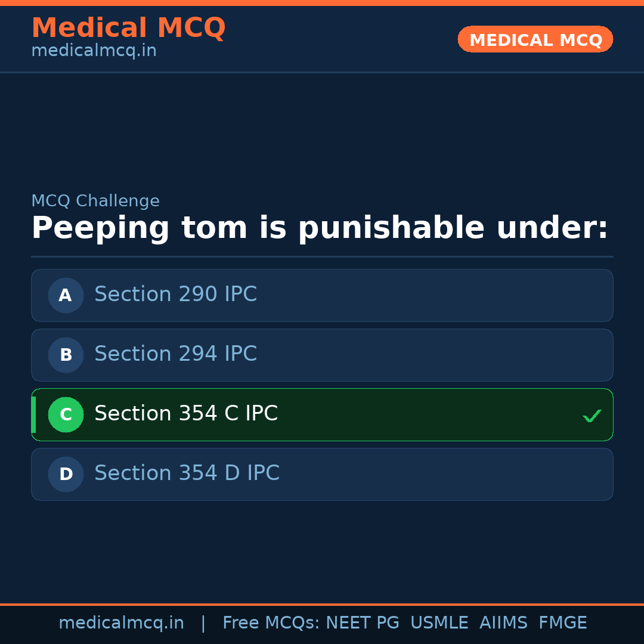Click the letter B circle badge

point(66,355)
